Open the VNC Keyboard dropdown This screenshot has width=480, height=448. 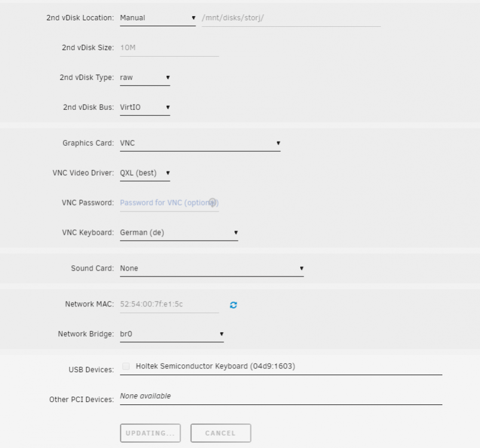[179, 233]
